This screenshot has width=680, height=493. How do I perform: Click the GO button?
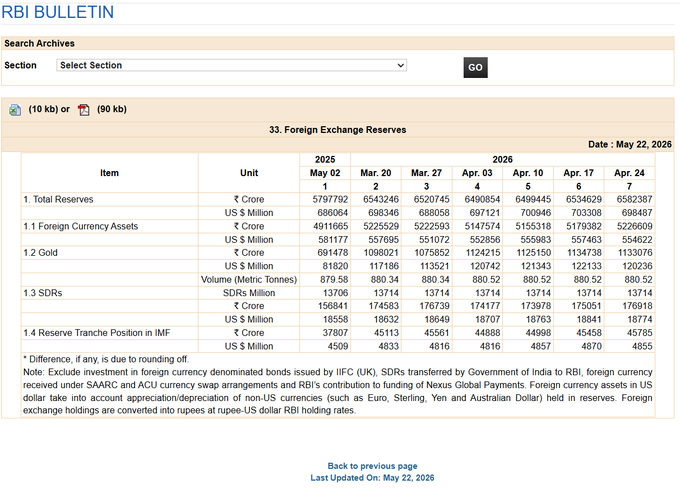[475, 67]
